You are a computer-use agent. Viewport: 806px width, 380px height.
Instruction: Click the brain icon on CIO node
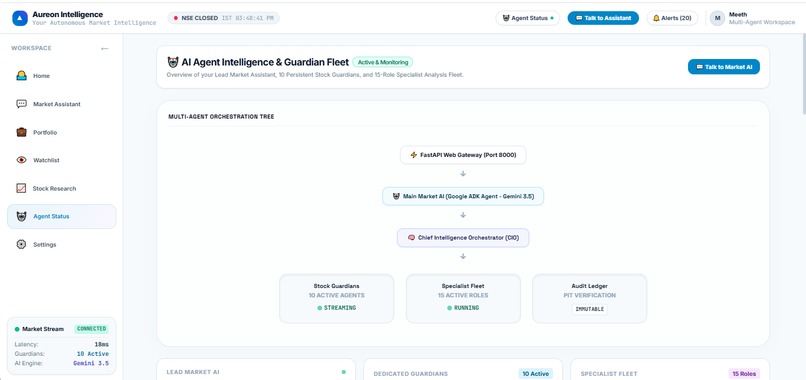click(x=411, y=238)
